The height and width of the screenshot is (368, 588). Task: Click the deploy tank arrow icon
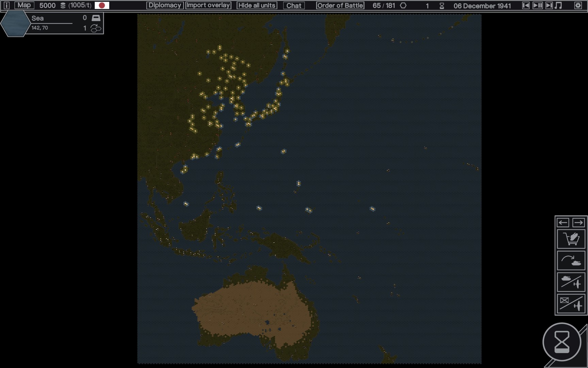pyautogui.click(x=571, y=261)
